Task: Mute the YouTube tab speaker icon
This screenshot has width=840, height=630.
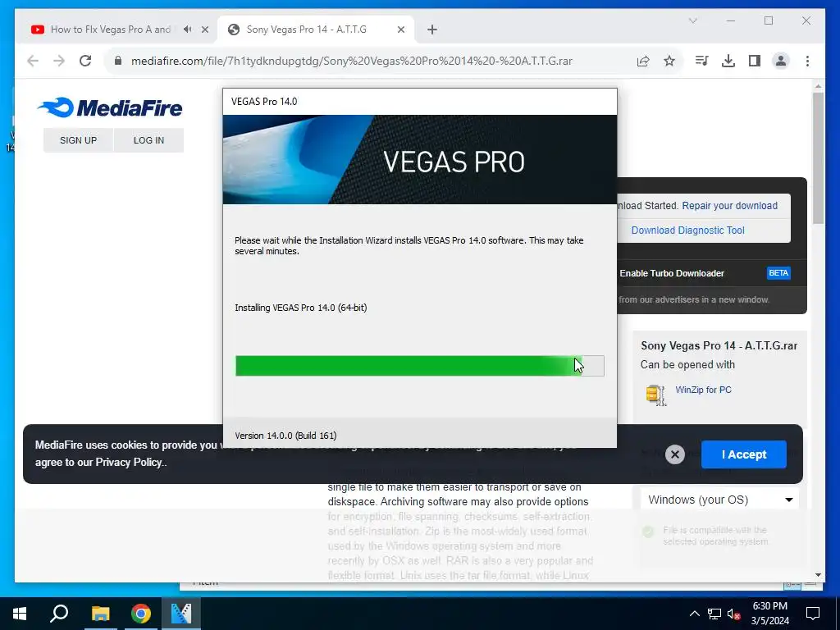Action: click(187, 30)
